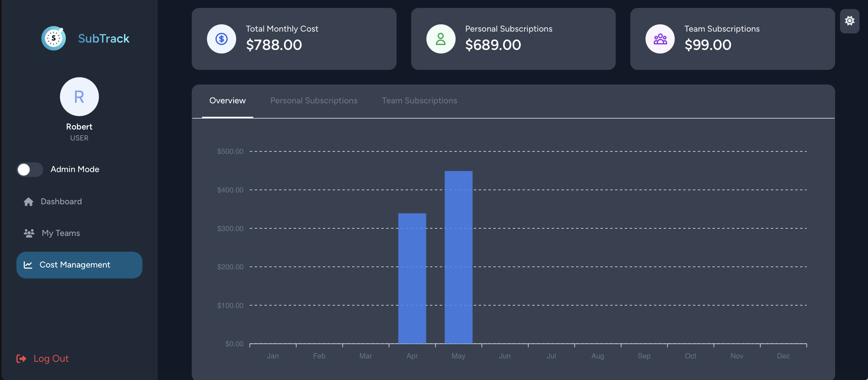The width and height of the screenshot is (868, 380).
Task: Click the red Log Out arrow icon
Action: click(x=21, y=358)
